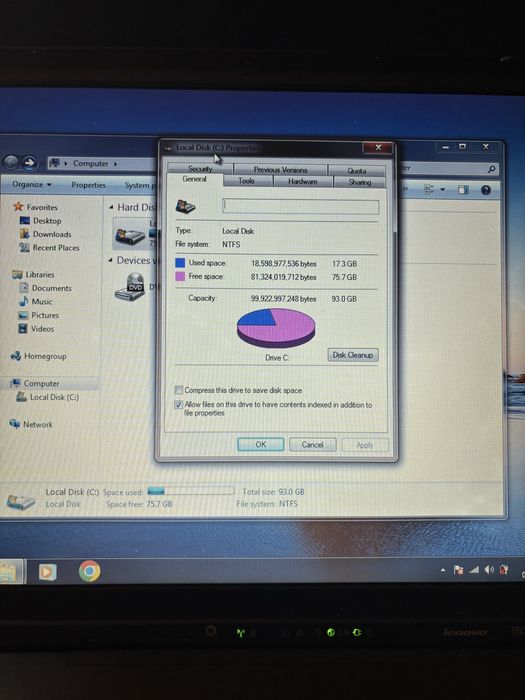The height and width of the screenshot is (700, 525).
Task: Select Homegroup in sidebar
Action: [x=45, y=356]
